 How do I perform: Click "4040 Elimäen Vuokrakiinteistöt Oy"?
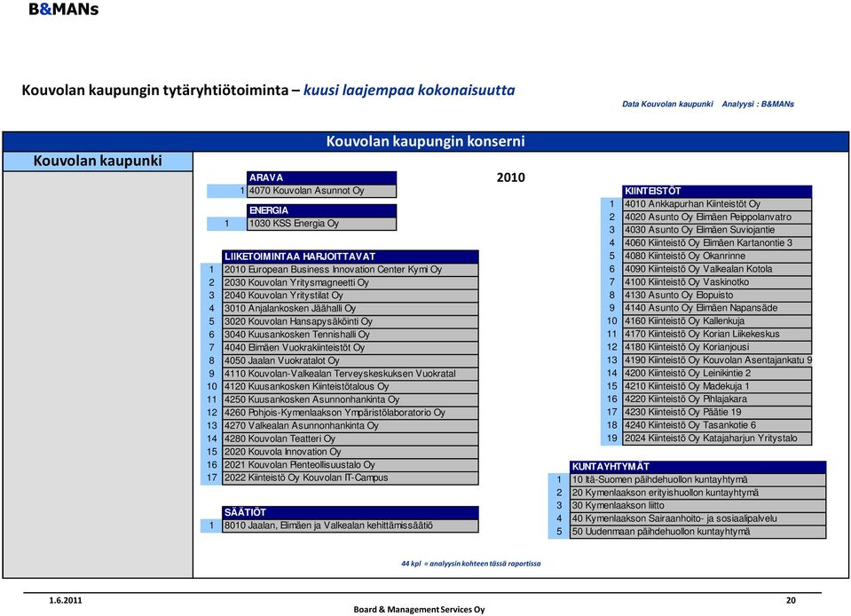[351, 348]
